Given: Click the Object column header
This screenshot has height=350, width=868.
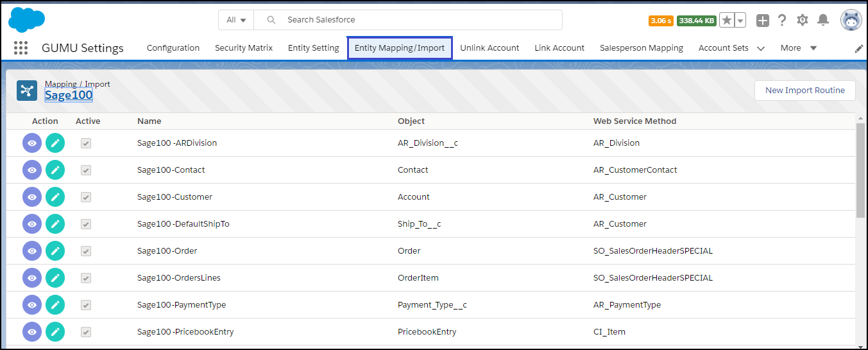Looking at the screenshot, I should 411,121.
